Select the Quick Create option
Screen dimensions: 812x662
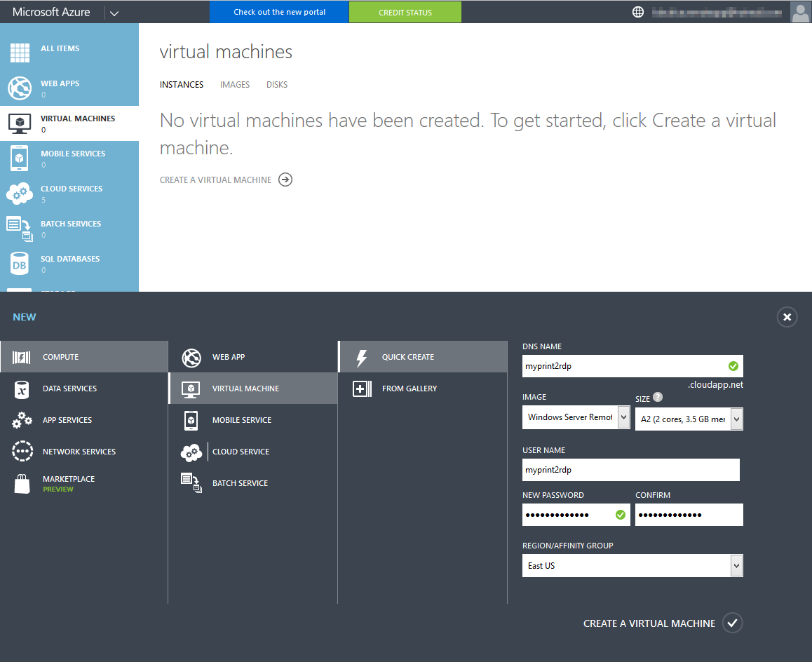click(x=423, y=357)
